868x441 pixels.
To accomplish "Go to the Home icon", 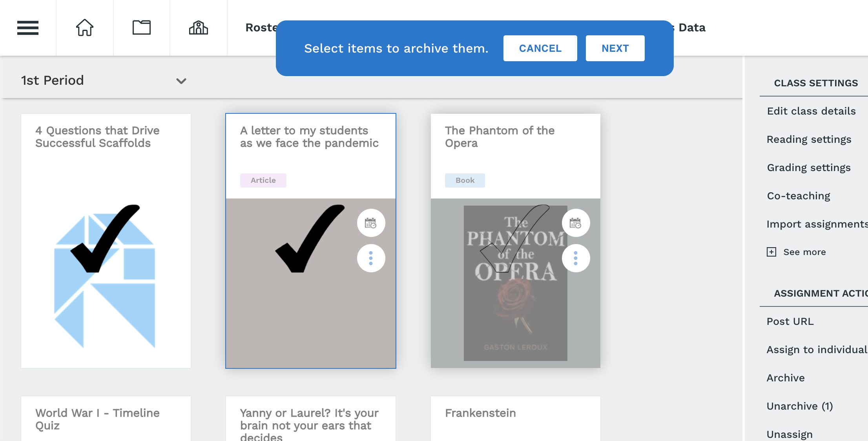I will (85, 28).
